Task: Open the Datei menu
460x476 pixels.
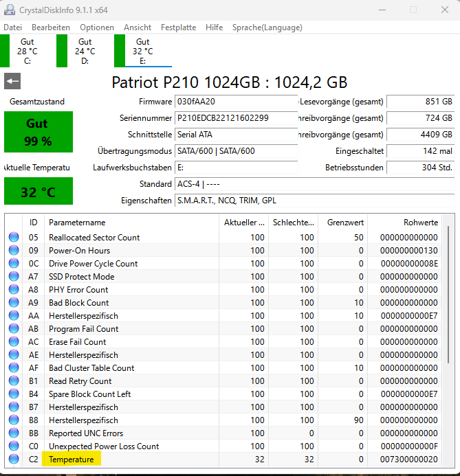Action: pyautogui.click(x=13, y=27)
